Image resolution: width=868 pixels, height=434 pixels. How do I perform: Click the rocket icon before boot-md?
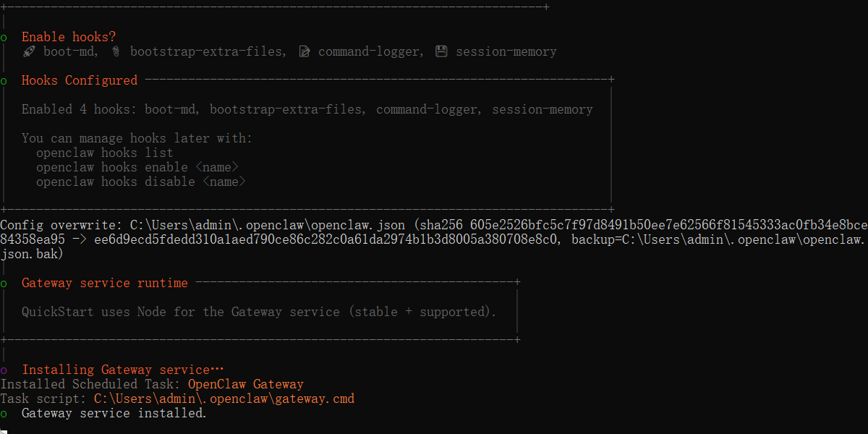28,51
